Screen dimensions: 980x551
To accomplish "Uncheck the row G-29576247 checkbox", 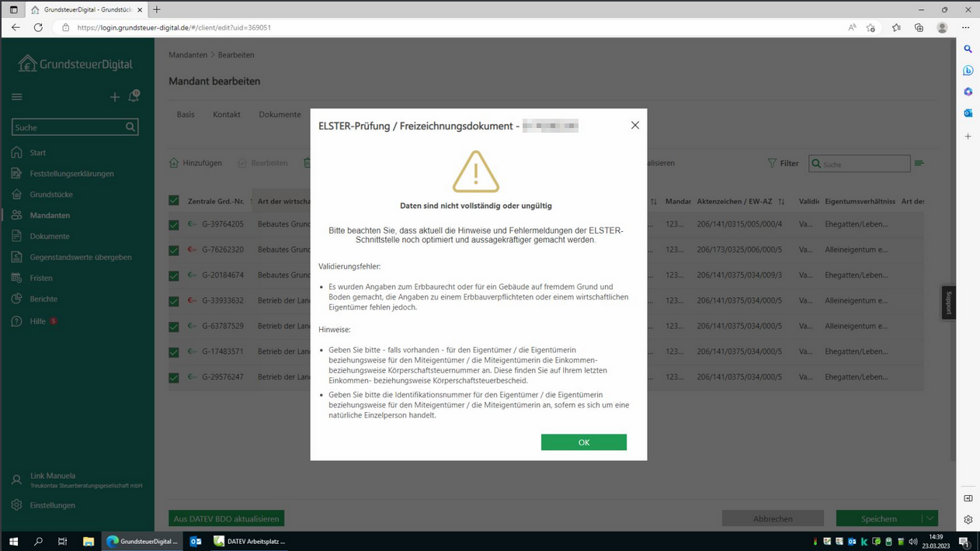I will pos(174,378).
